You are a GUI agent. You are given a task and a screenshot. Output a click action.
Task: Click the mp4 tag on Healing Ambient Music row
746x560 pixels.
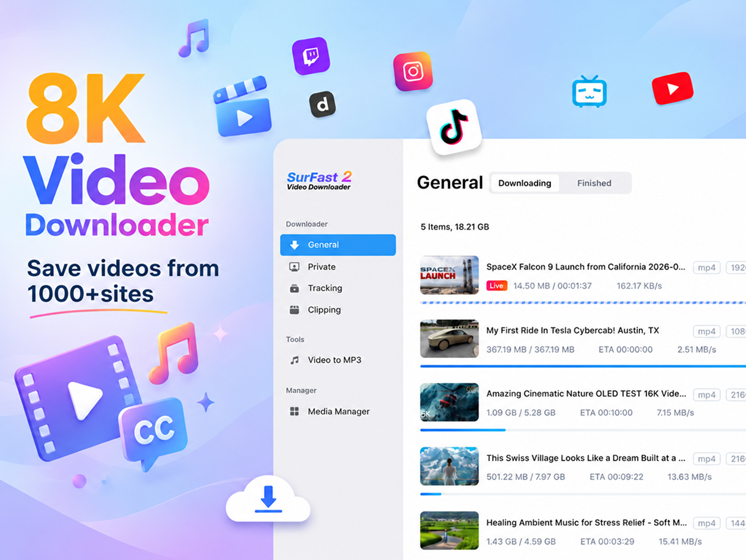click(707, 523)
